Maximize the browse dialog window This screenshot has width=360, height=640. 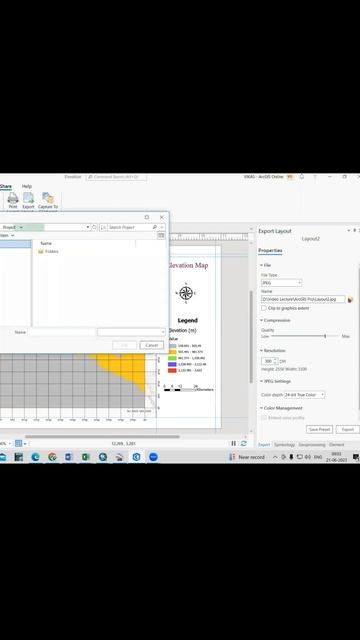(147, 217)
